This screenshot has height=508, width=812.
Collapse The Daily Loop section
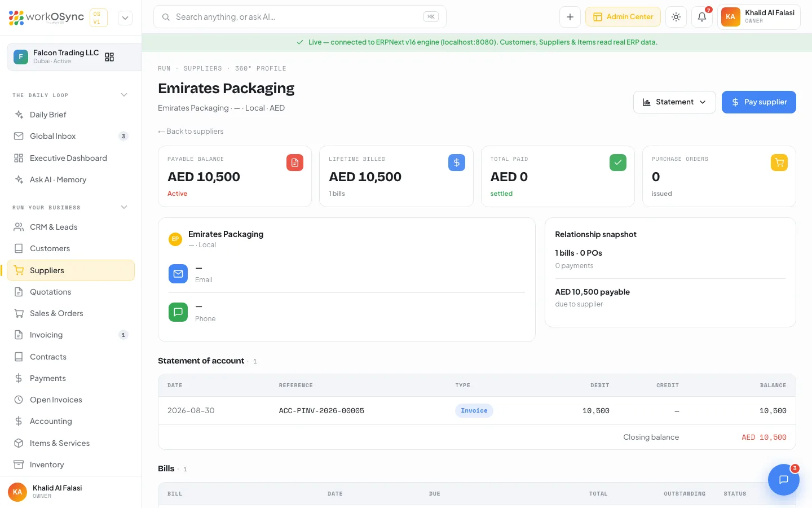coord(124,95)
